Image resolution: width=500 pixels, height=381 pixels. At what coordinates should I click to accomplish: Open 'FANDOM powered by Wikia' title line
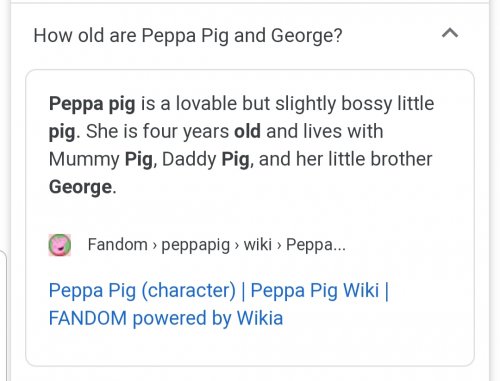[x=166, y=318]
